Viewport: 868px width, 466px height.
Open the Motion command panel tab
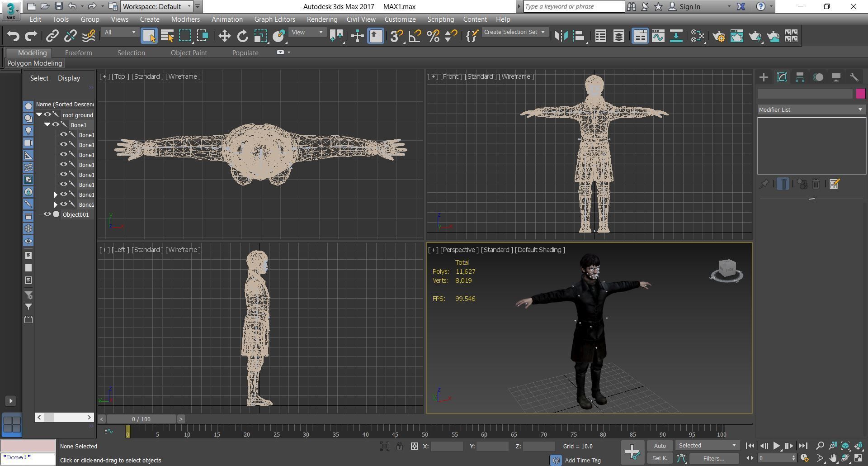(818, 77)
